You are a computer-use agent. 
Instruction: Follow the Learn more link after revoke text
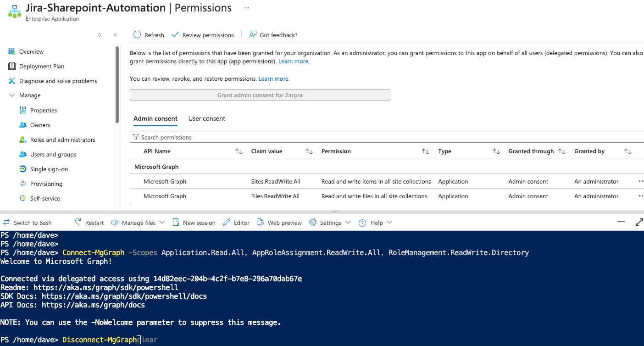(x=274, y=79)
